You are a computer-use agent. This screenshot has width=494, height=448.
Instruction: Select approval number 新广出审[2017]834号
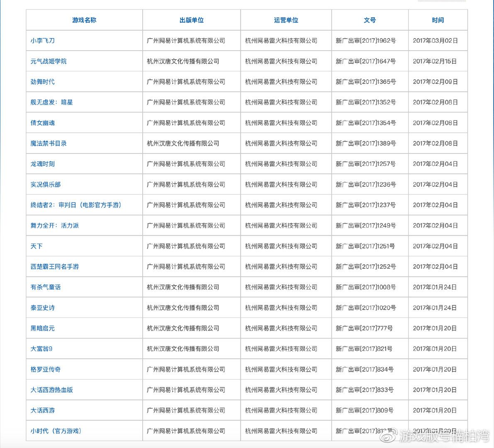(x=365, y=369)
